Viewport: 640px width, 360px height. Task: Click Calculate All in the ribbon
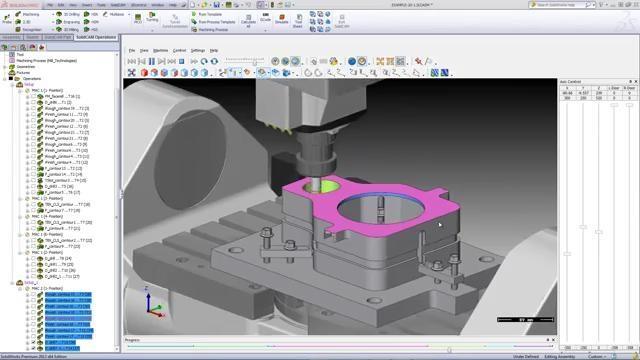(248, 21)
